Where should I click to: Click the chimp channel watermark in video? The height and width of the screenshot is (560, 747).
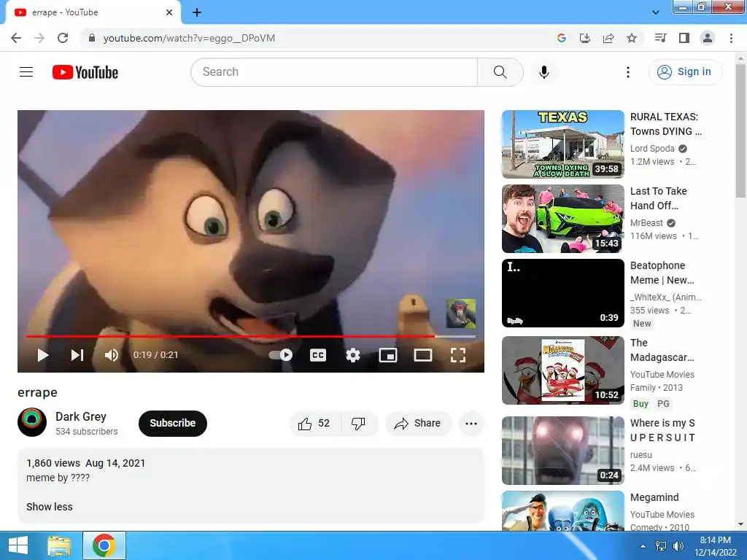pyautogui.click(x=461, y=314)
